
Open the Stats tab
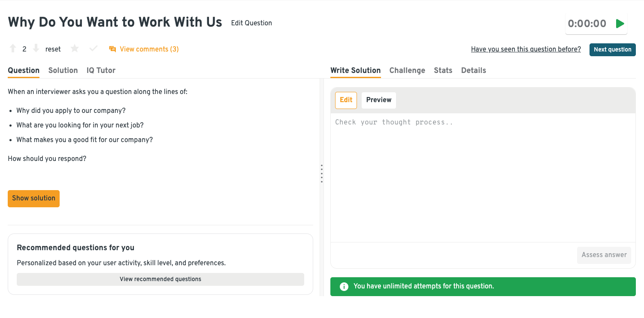point(443,70)
